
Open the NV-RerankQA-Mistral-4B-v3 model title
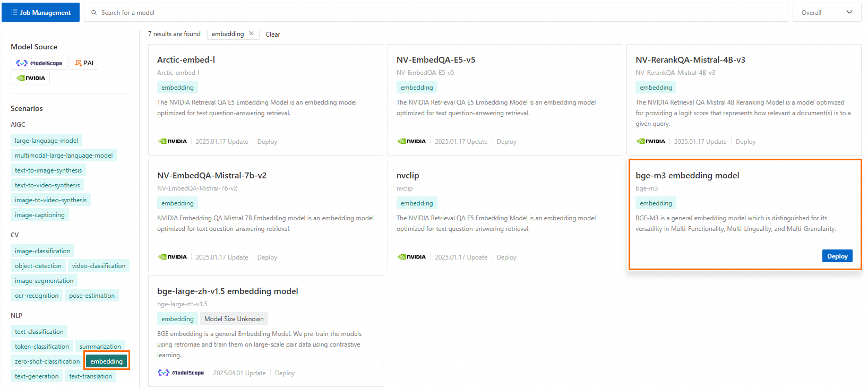(690, 59)
